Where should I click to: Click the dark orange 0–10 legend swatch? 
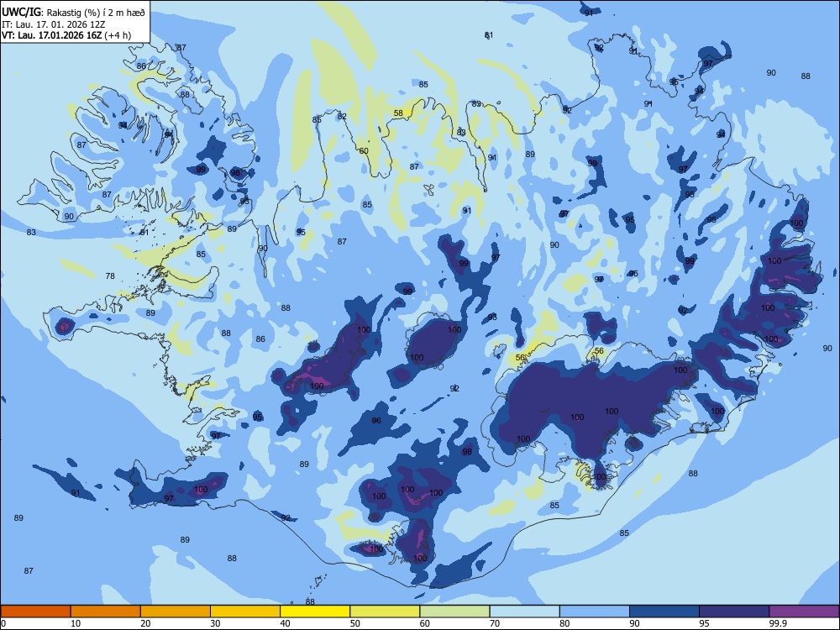(35, 612)
